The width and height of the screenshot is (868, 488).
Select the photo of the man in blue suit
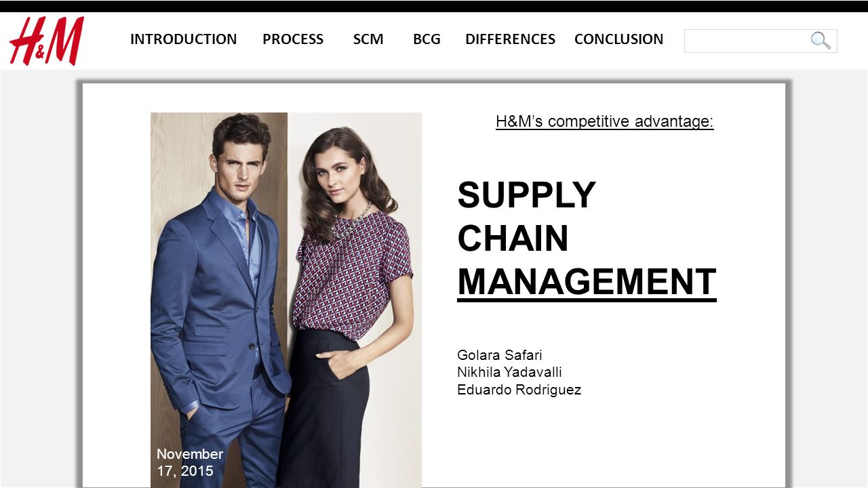tap(219, 300)
